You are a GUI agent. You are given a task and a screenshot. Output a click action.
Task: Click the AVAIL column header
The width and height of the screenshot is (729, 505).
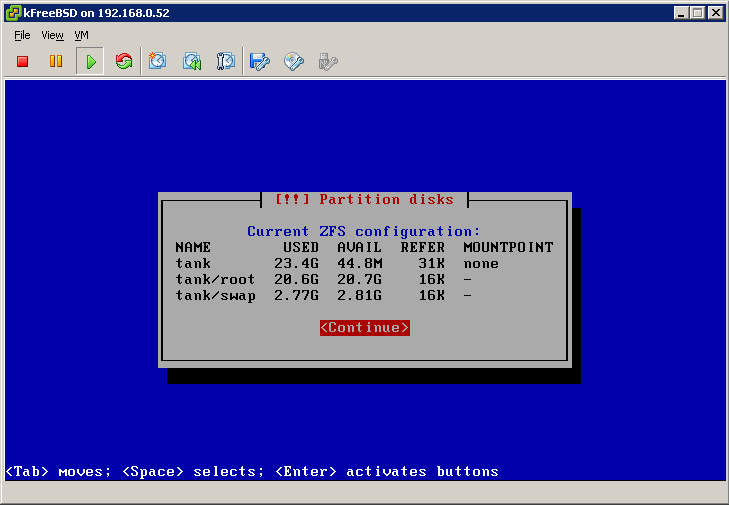(x=359, y=247)
